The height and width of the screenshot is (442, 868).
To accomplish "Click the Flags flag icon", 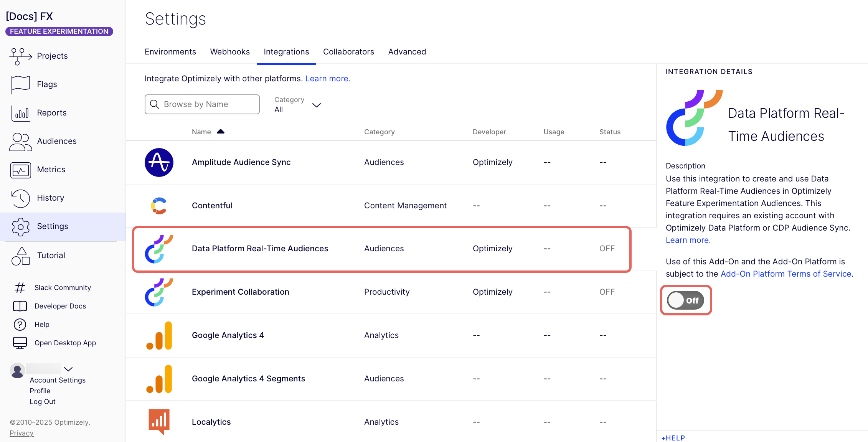I will click(20, 84).
